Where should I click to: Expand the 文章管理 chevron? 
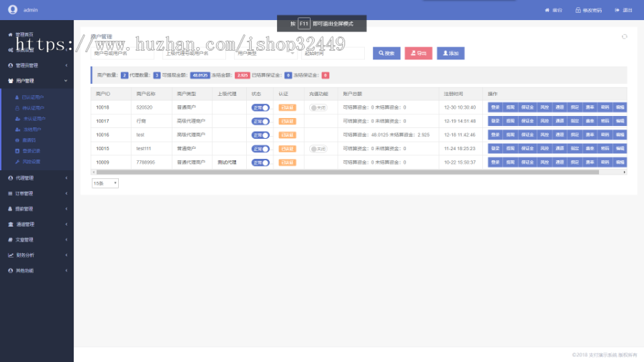[66, 240]
